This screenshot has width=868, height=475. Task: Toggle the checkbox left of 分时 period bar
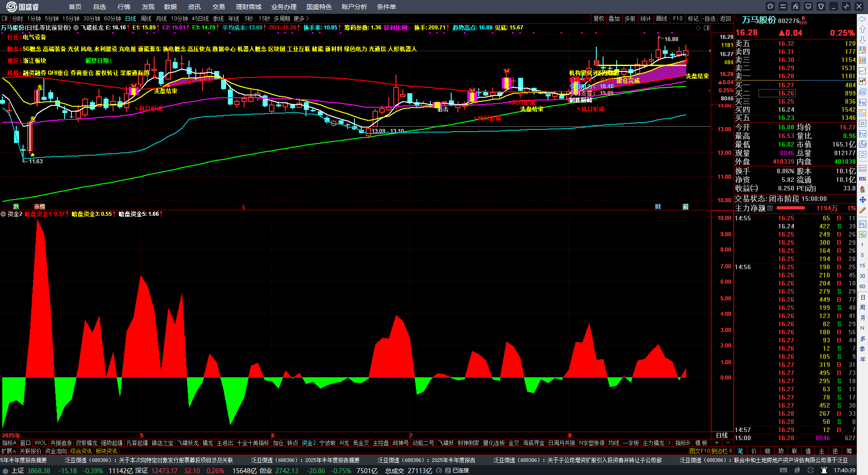pos(5,19)
